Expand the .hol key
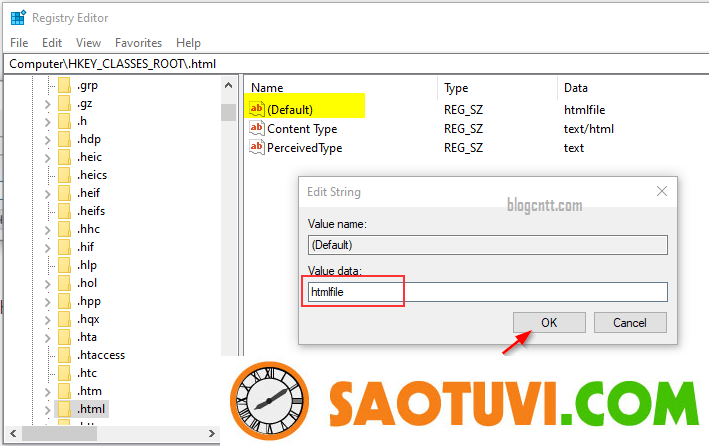This screenshot has width=709, height=446. (47, 285)
